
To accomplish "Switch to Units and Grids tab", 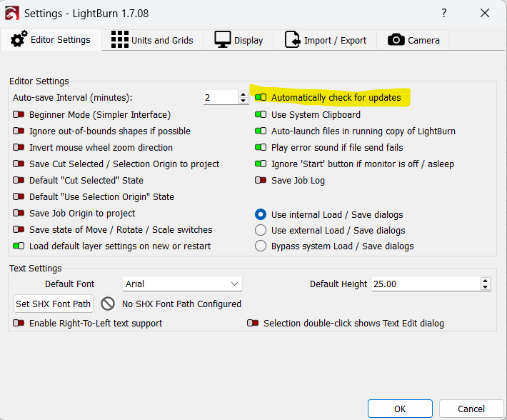I will click(152, 40).
